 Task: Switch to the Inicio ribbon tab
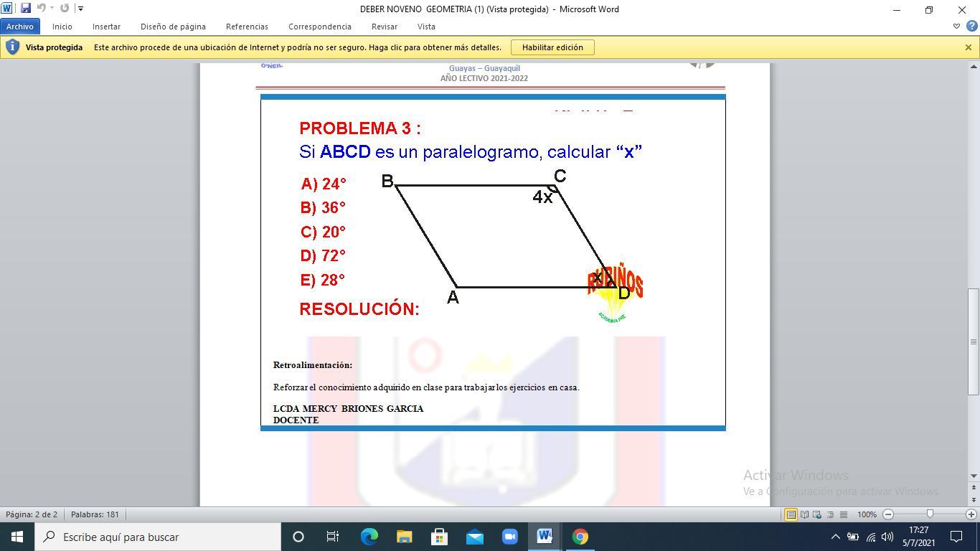point(62,27)
